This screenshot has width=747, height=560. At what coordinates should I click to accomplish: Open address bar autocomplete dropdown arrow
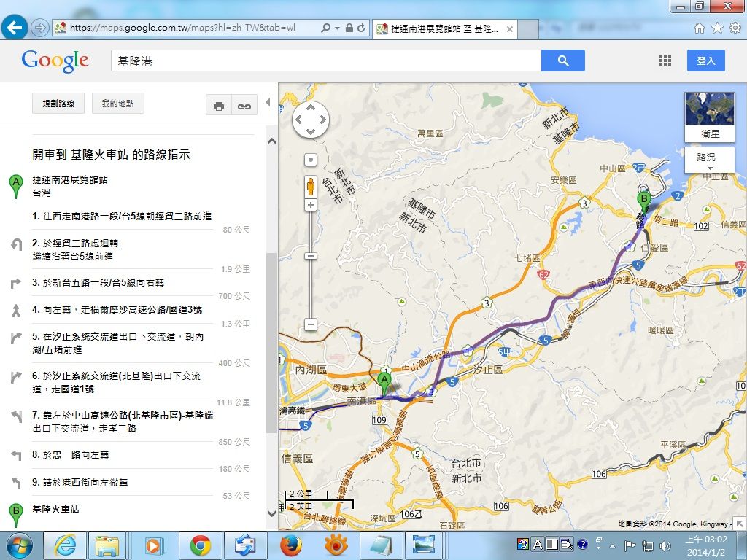337,28
